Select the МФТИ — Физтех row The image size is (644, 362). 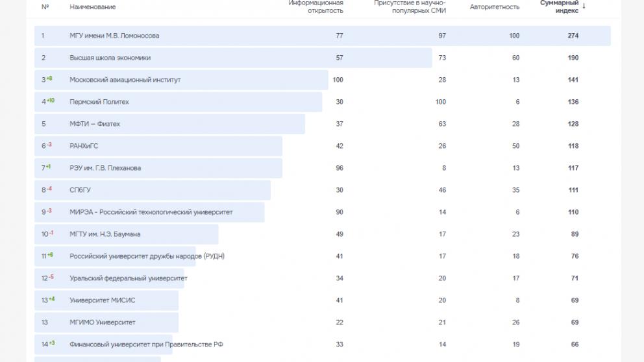pyautogui.click(x=95, y=124)
